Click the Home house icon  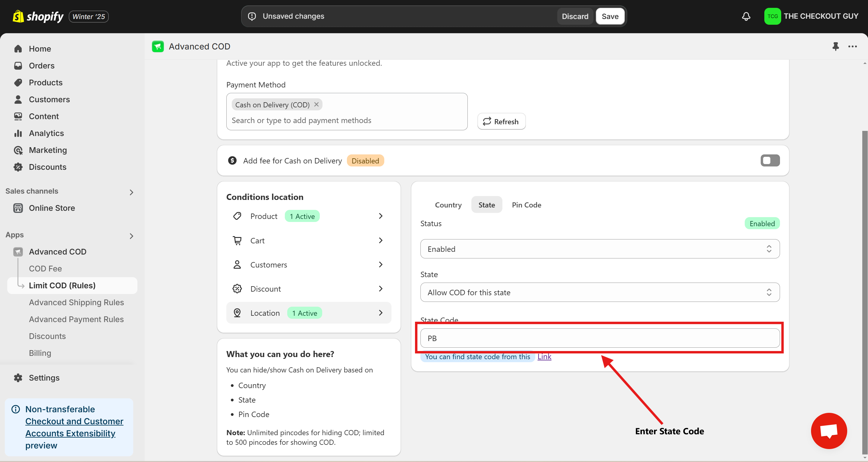(18, 49)
